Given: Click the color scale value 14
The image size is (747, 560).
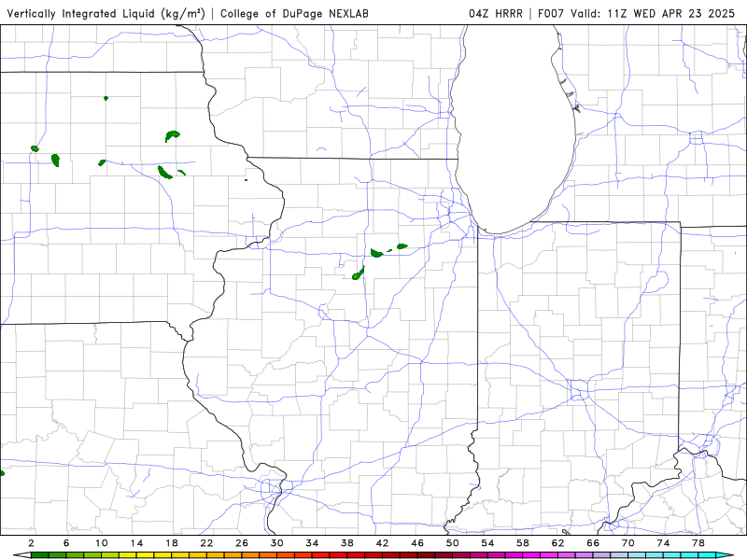Looking at the screenshot, I should 136,543.
